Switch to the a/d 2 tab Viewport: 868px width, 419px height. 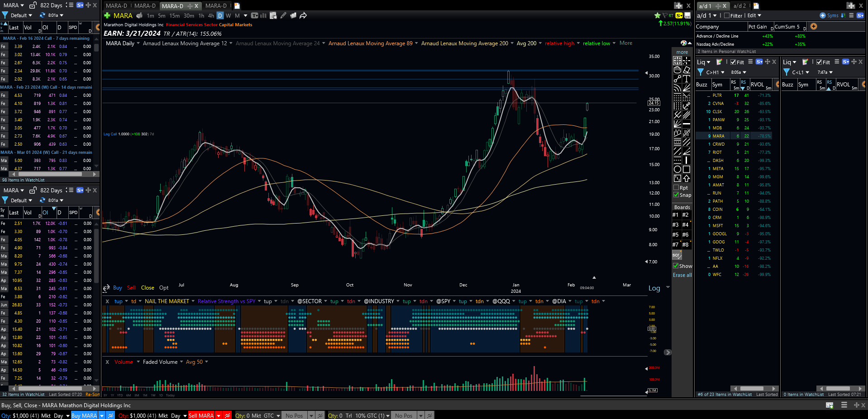739,6
